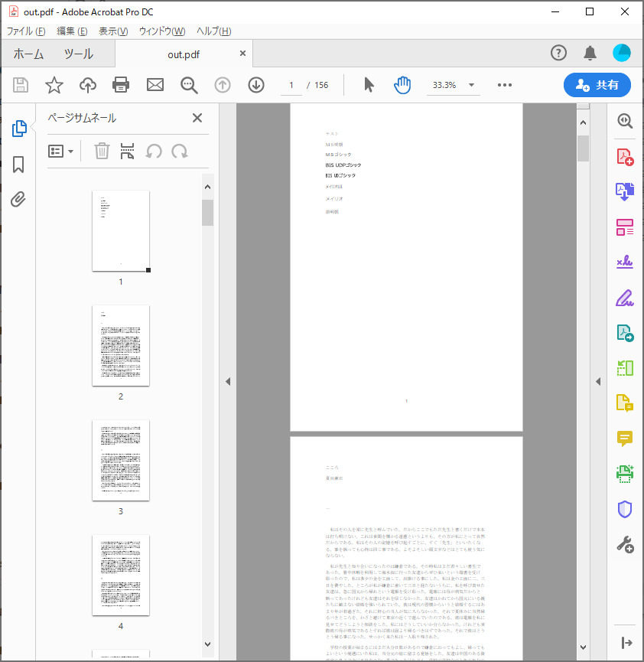644x662 pixels.
Task: Click the 33.3% zoom value field
Action: click(x=444, y=85)
